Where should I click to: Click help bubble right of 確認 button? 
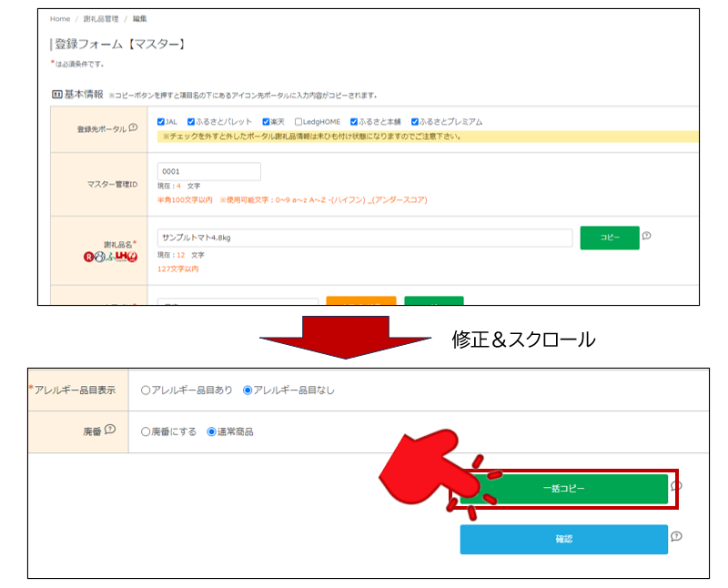[676, 537]
